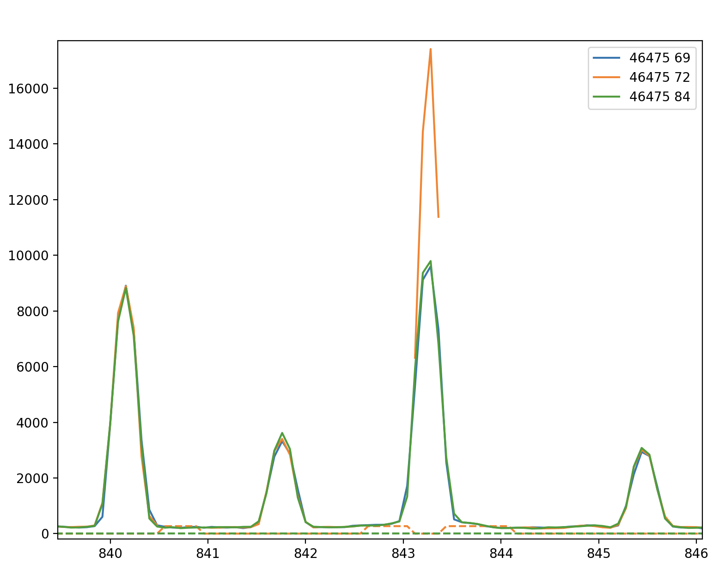Click the y-axis tick label 4000
The width and height of the screenshot is (719, 588).
[32, 423]
